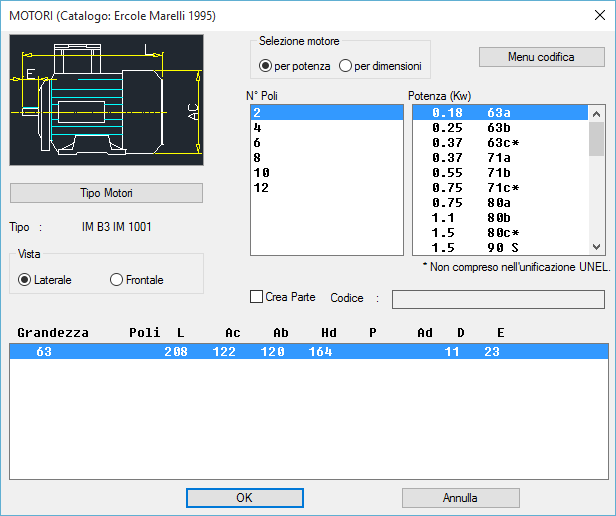Click the Grandezza column header
The image size is (616, 516).
click(x=53, y=333)
